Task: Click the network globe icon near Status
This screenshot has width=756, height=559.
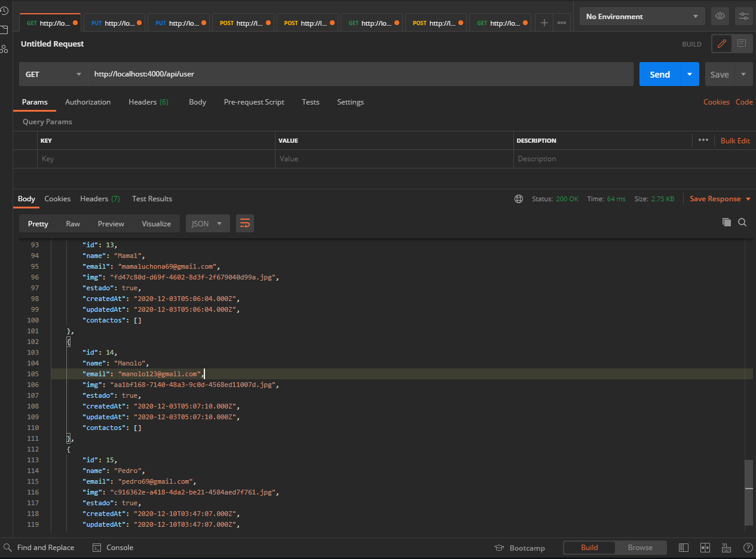Action: [x=519, y=199]
